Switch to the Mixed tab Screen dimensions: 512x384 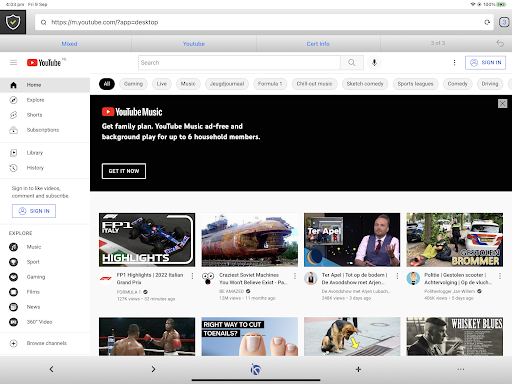pyautogui.click(x=69, y=44)
